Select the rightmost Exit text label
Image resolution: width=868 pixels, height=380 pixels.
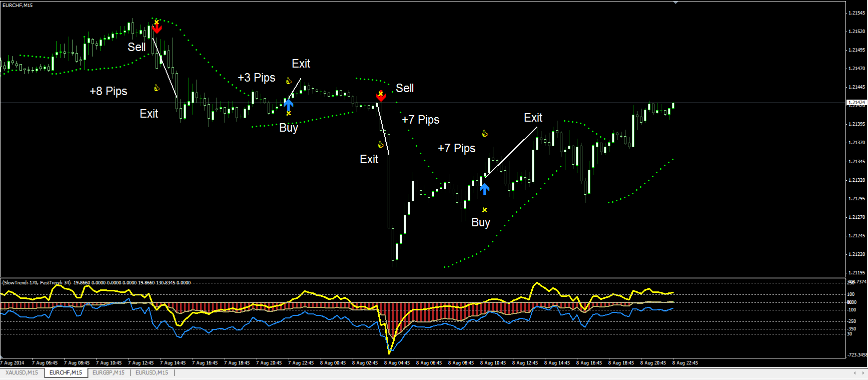(x=533, y=118)
